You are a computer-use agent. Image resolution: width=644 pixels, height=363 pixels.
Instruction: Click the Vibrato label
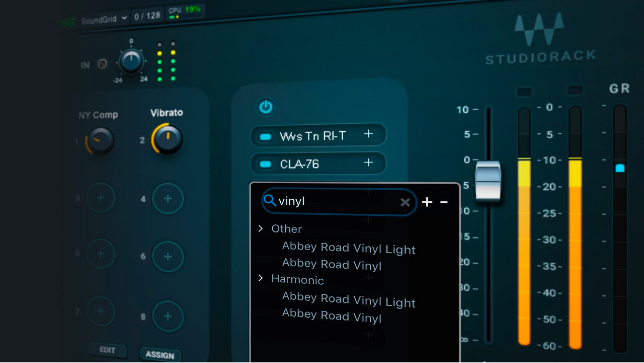(167, 113)
